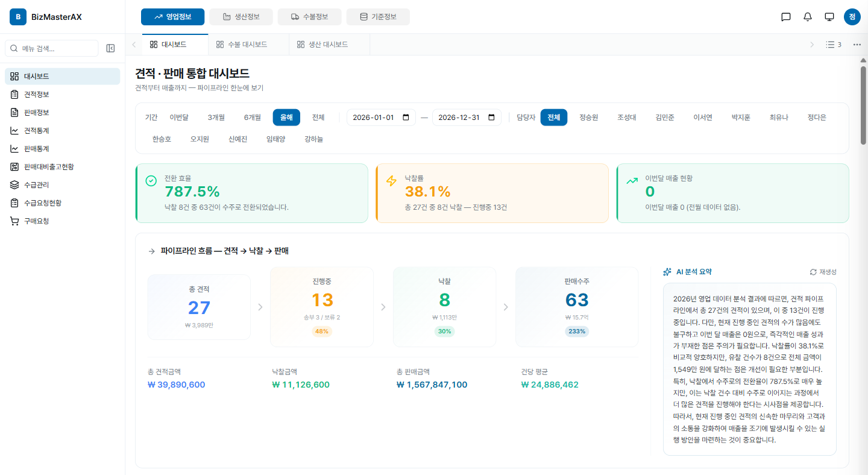This screenshot has height=475, width=868.
Task: Click the lightning icon on 낙찰률 card
Action: [392, 181]
